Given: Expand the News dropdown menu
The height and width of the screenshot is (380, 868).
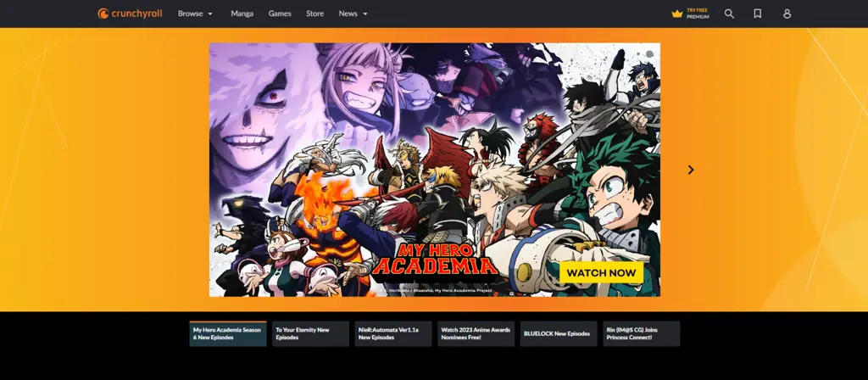Looking at the screenshot, I should pyautogui.click(x=353, y=14).
